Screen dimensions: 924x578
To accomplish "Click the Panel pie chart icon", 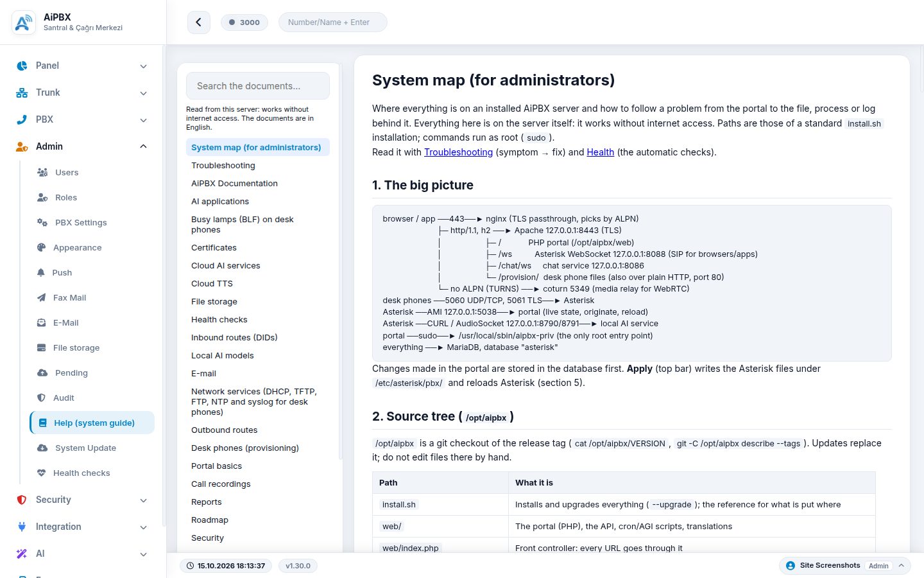I will (22, 66).
